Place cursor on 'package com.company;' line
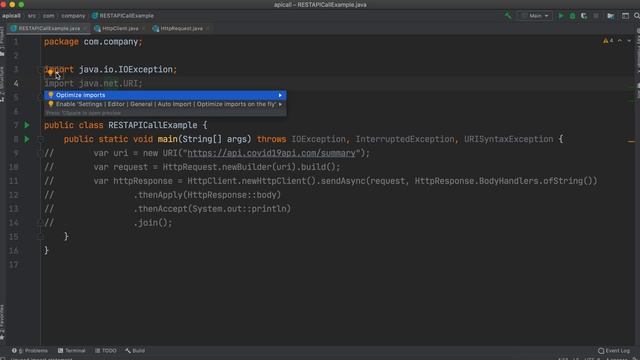The height and width of the screenshot is (360, 640). 93,42
